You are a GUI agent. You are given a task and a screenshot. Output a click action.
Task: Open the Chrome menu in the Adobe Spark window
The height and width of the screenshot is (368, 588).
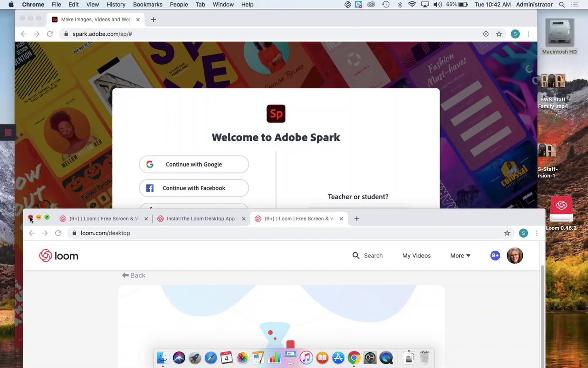(528, 34)
